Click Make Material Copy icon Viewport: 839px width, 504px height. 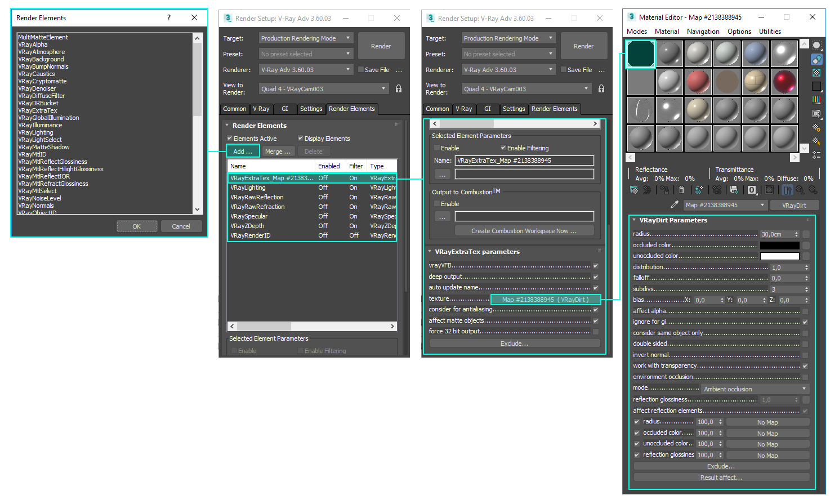click(x=699, y=190)
